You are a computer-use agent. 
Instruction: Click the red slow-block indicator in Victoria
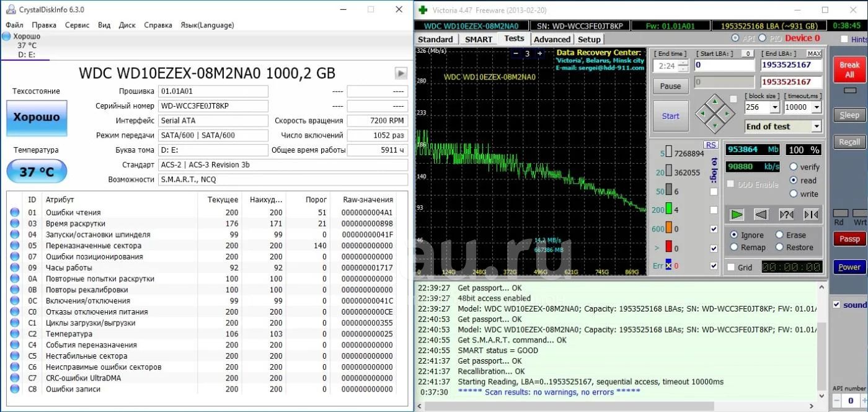669,248
